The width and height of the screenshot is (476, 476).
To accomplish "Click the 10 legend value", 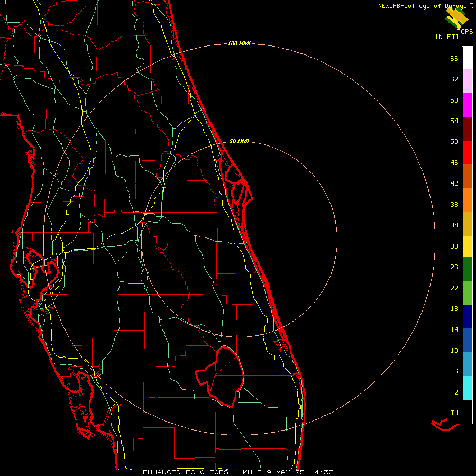I will (454, 350).
